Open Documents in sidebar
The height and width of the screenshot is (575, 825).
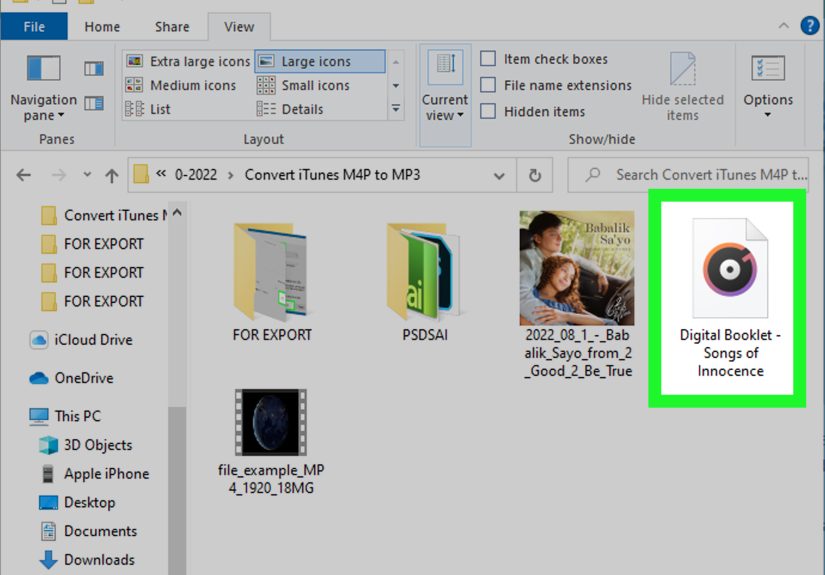pos(88,531)
